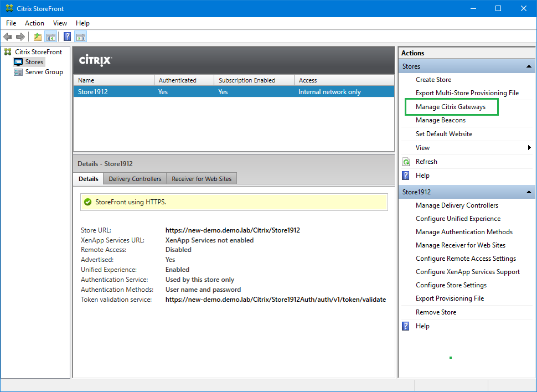Select the Server Group node icon
Screen dimensions: 537x392
click(18, 72)
